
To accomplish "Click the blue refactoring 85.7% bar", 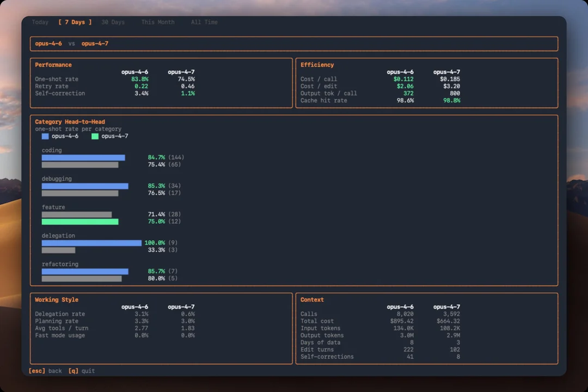I will (x=85, y=271).
